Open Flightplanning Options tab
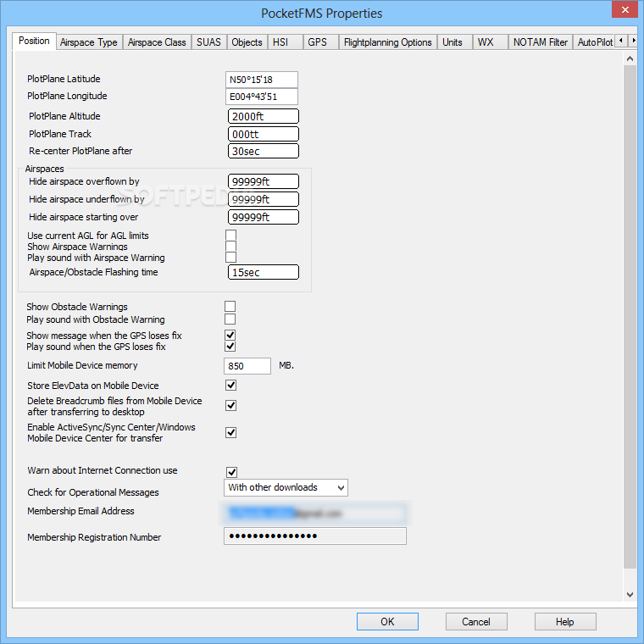The width and height of the screenshot is (644, 644). point(388,42)
